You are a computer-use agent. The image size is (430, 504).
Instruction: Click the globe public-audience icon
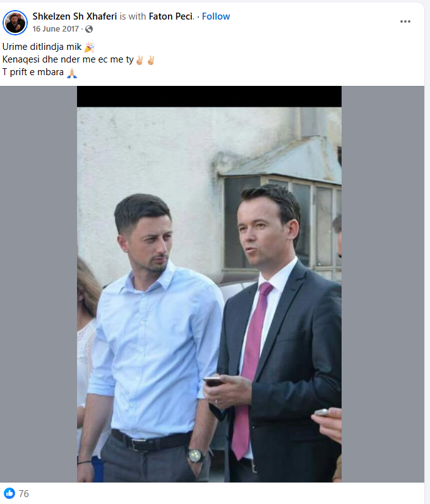89,29
